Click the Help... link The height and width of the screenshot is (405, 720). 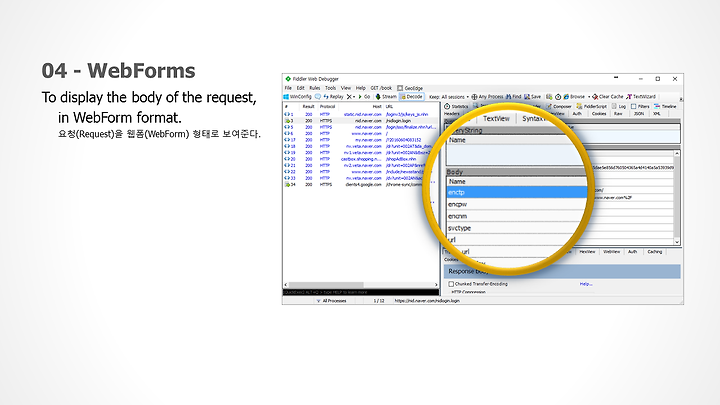point(586,284)
